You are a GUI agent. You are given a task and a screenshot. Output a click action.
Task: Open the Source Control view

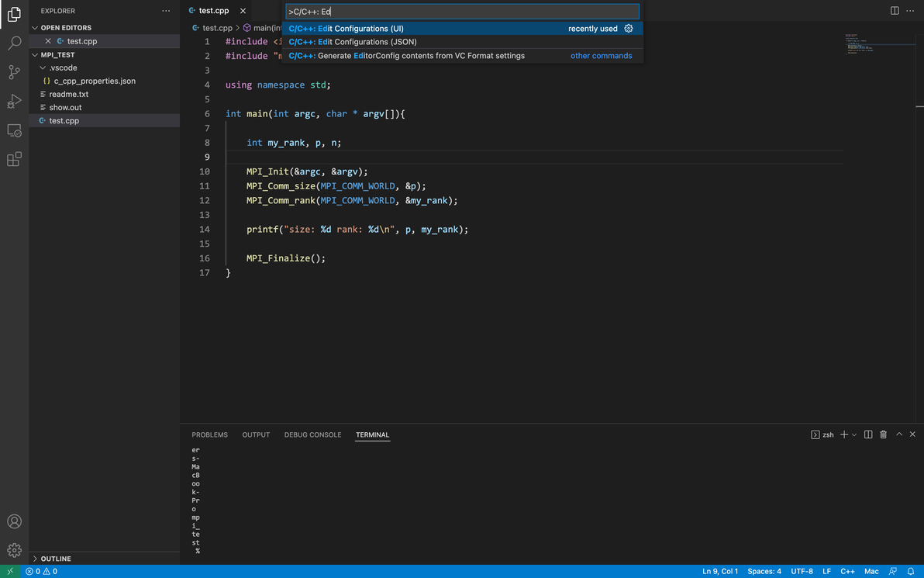[x=14, y=72]
